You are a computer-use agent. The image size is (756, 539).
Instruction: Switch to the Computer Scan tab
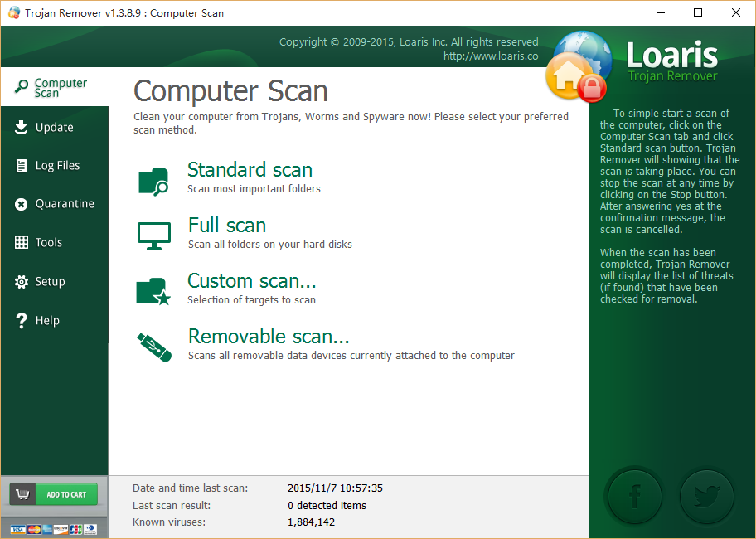pos(55,87)
